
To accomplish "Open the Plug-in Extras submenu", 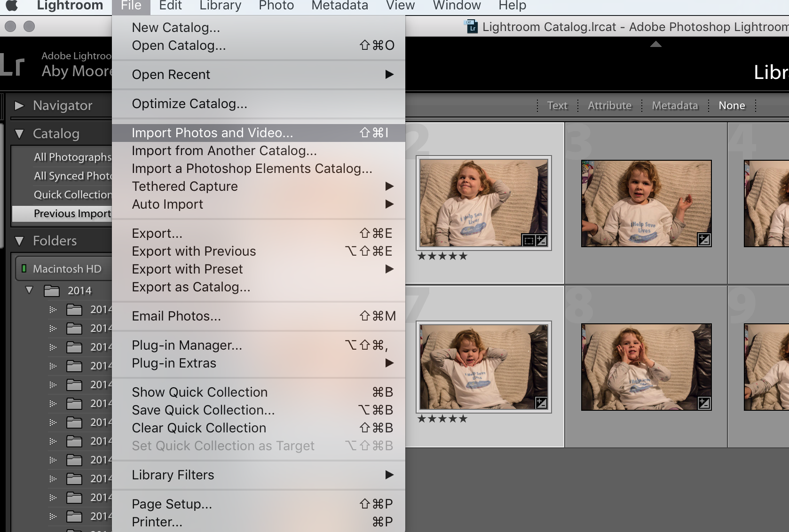I will point(259,363).
